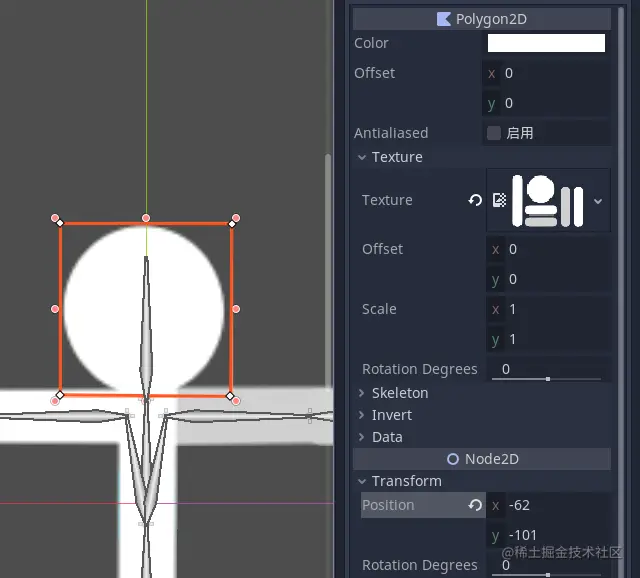
Task: Click the Scale property label
Action: (379, 309)
